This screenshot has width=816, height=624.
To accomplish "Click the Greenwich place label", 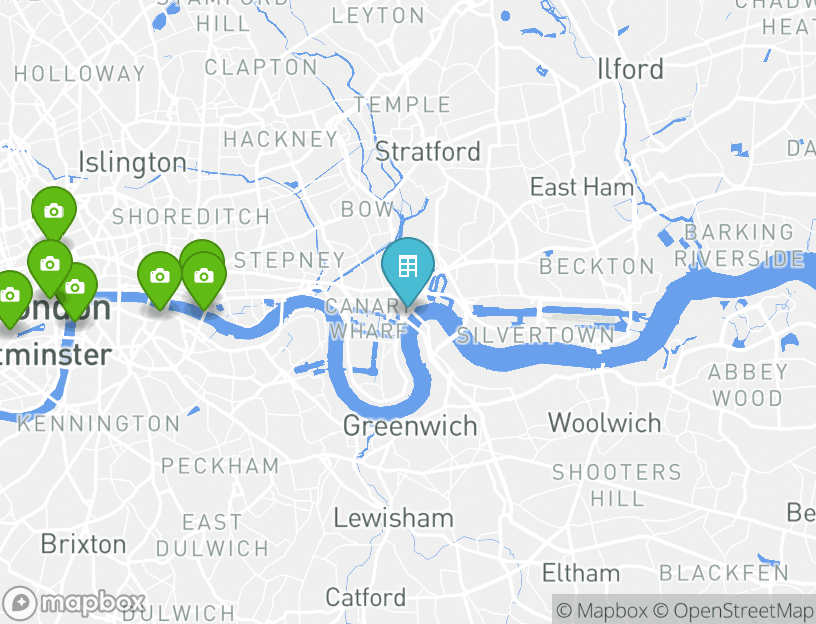I will (x=410, y=426).
